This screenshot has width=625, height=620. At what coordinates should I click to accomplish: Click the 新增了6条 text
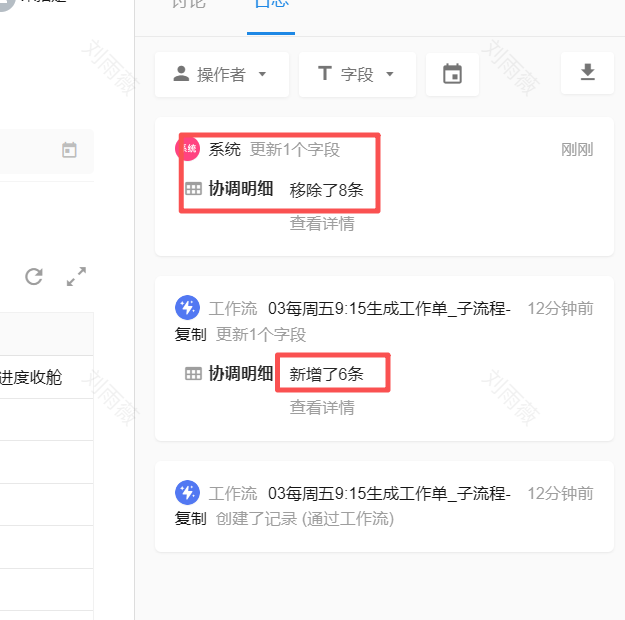(x=326, y=374)
